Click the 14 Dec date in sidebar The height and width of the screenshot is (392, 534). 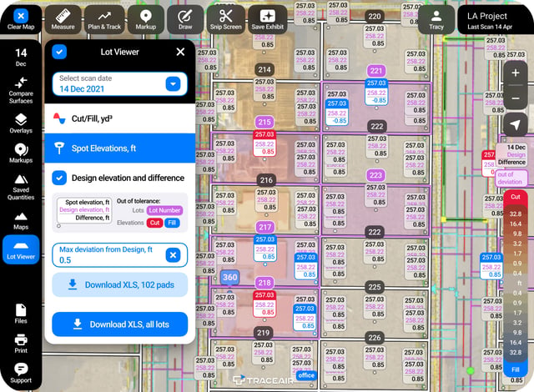coord(21,57)
